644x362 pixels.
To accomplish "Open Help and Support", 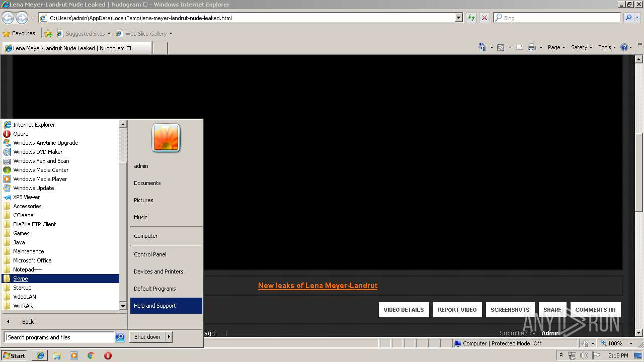I will (166, 306).
